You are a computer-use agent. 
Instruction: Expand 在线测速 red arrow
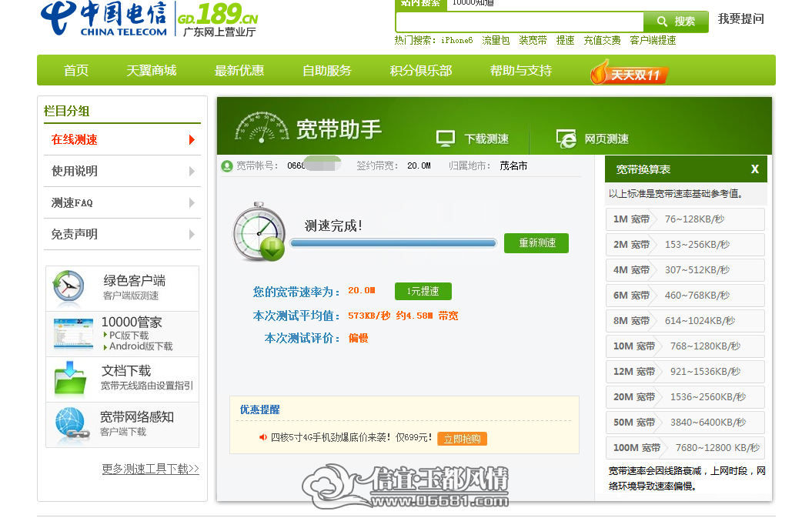[192, 140]
